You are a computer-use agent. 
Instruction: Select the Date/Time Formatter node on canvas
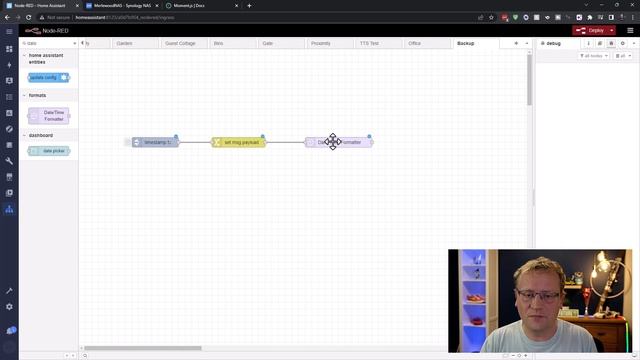(x=339, y=142)
